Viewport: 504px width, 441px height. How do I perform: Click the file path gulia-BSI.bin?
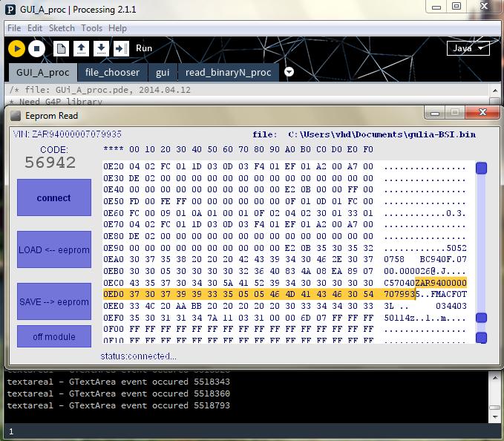click(382, 134)
